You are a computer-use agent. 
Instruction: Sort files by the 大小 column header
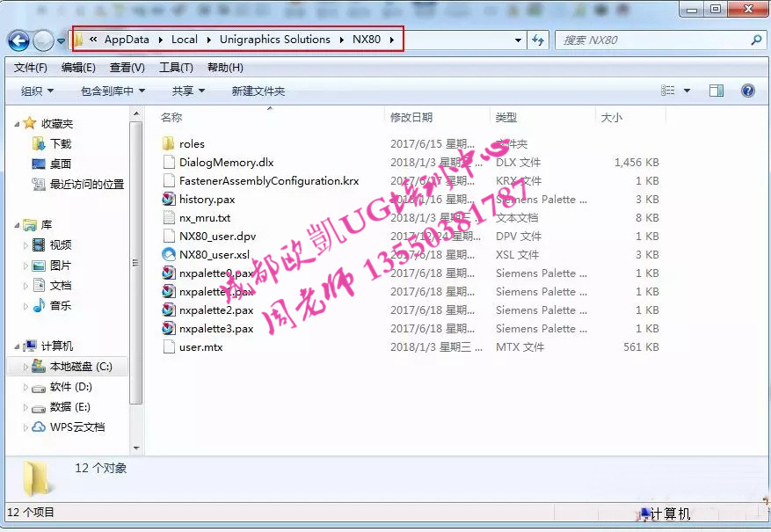point(612,118)
